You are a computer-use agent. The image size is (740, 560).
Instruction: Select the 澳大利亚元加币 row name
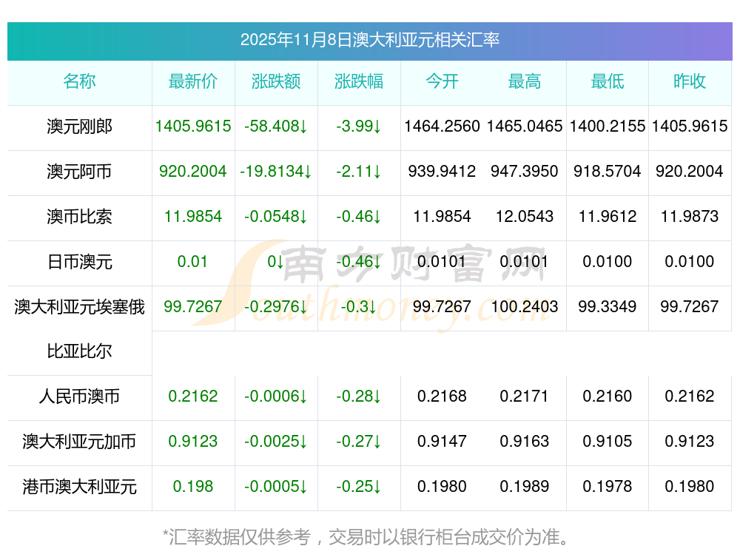pyautogui.click(x=79, y=442)
